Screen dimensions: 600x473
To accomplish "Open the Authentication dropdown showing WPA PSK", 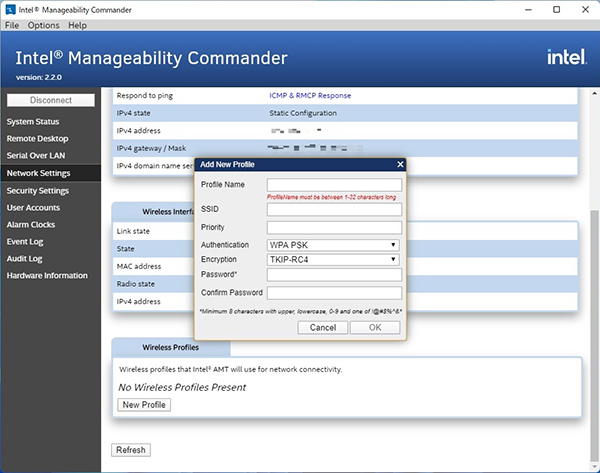I will [333, 245].
